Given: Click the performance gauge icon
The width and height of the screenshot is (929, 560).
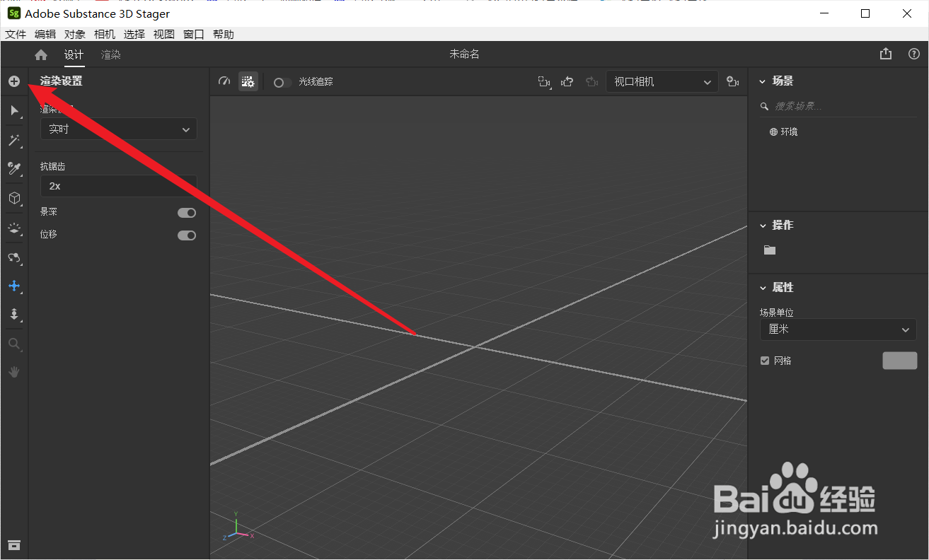Looking at the screenshot, I should [225, 82].
